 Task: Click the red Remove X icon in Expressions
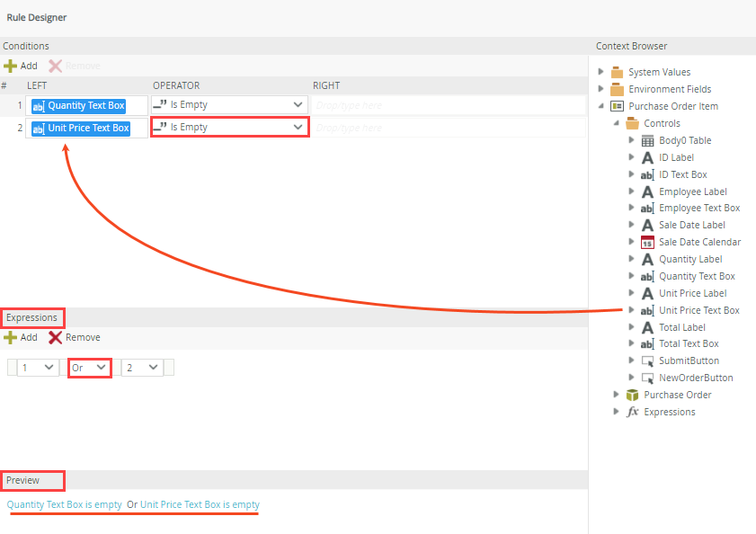point(56,337)
